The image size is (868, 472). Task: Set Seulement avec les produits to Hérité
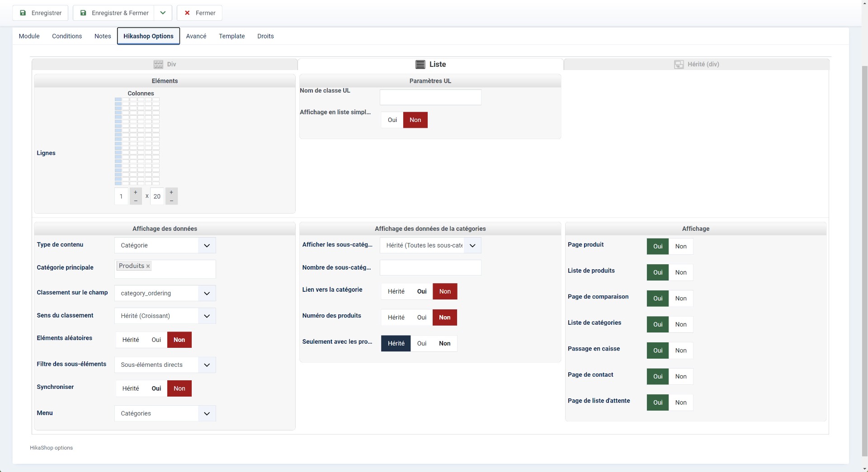pos(396,344)
